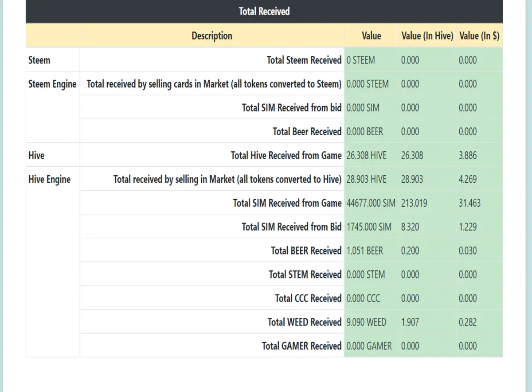Select Total received by selling cards in Market
532x392 pixels.
(x=214, y=84)
